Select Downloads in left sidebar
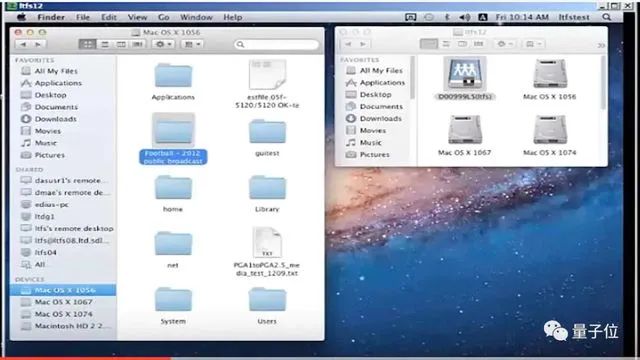 (x=56, y=119)
